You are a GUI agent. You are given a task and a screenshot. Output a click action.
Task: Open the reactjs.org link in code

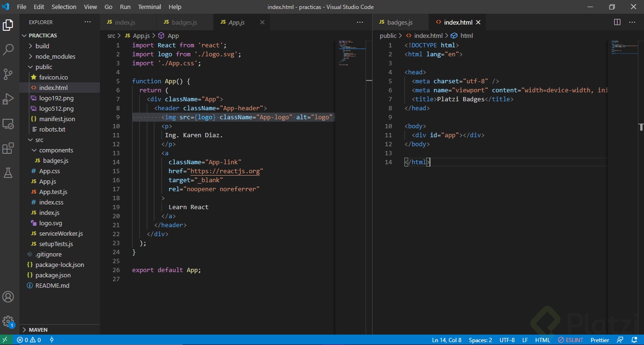click(x=225, y=171)
